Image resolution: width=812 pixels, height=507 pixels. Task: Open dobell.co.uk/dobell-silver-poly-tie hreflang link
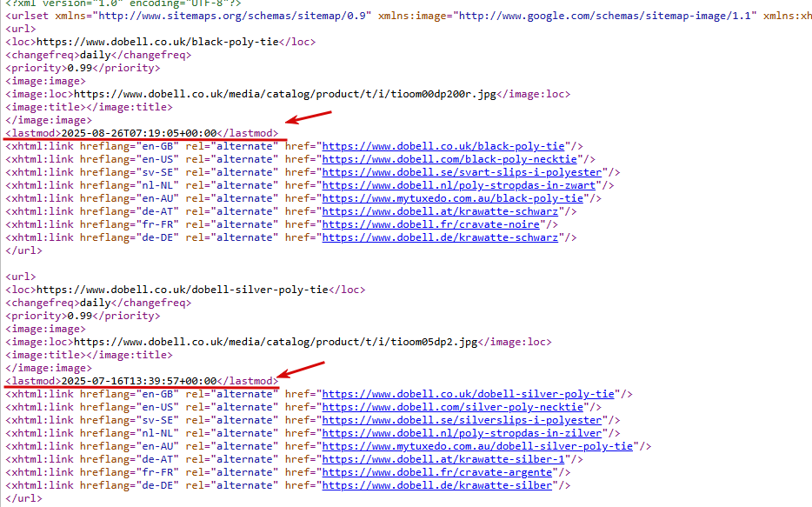click(468, 394)
